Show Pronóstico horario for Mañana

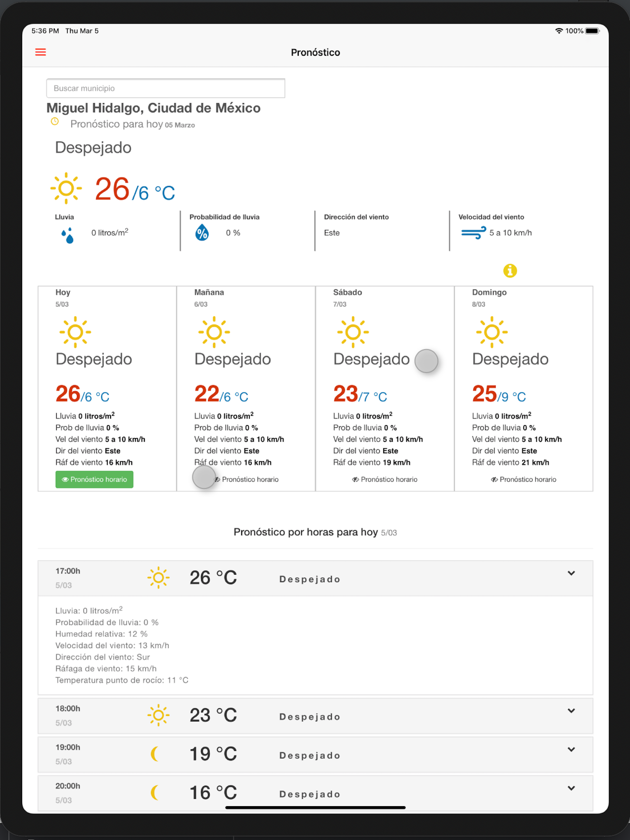point(246,479)
